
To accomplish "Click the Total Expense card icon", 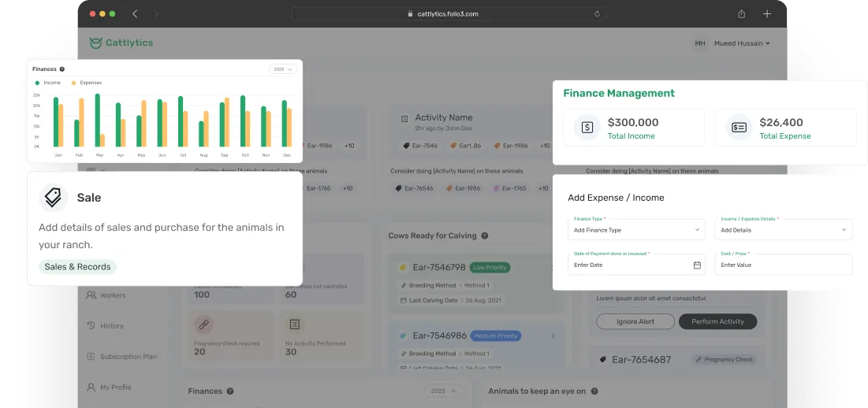I will click(x=739, y=128).
